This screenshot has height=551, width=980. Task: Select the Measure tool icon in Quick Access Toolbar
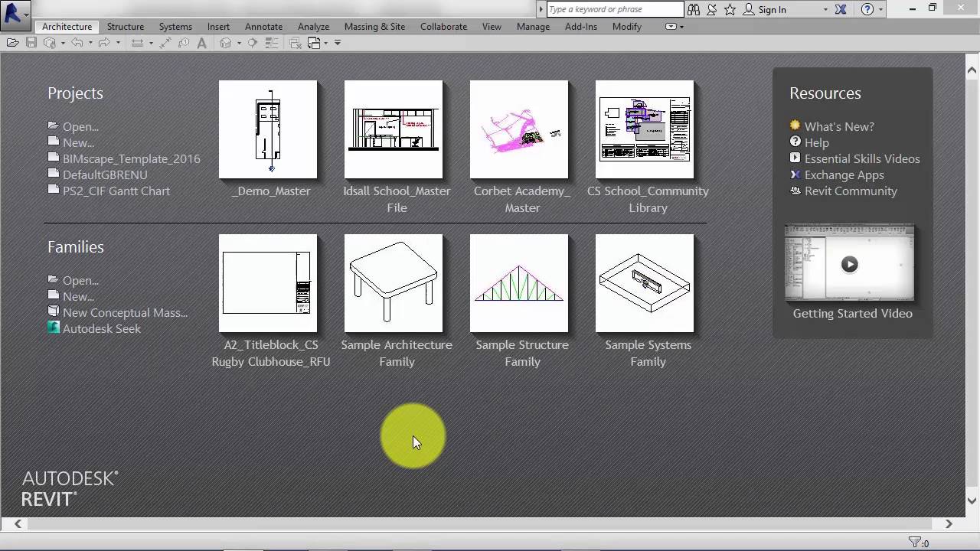pos(137,43)
